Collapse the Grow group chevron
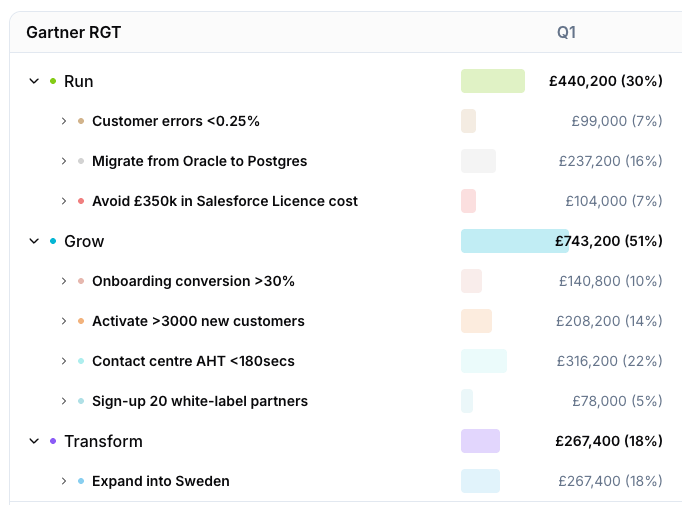The height and width of the screenshot is (505, 682). point(34,241)
